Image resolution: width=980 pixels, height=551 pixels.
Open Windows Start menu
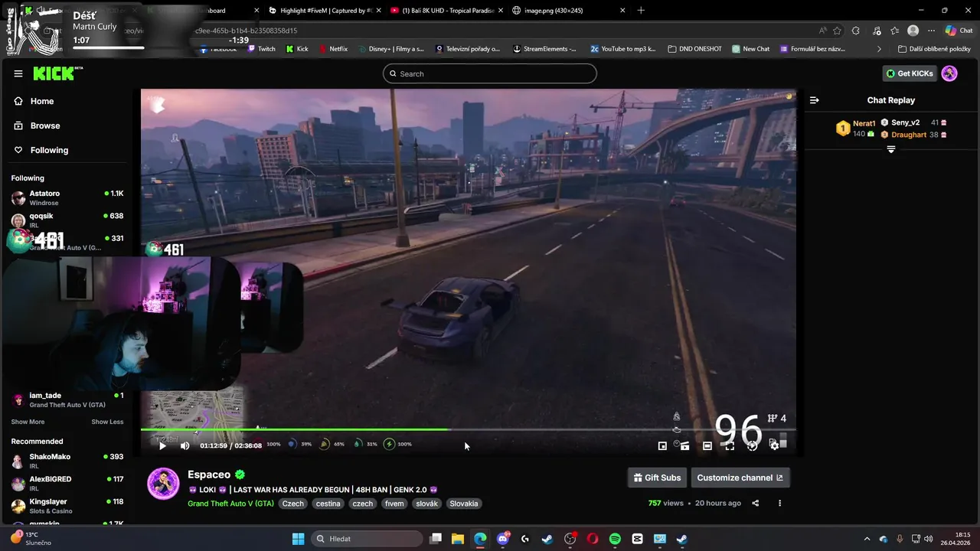pos(298,539)
